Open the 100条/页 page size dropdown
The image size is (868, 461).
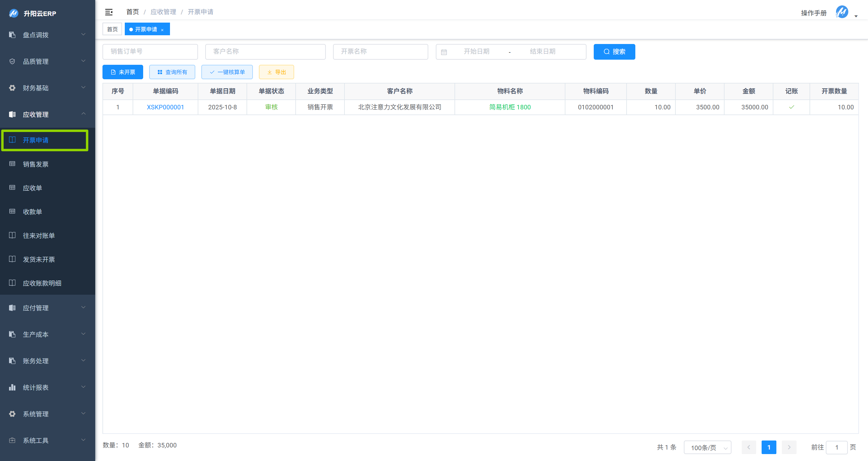707,447
